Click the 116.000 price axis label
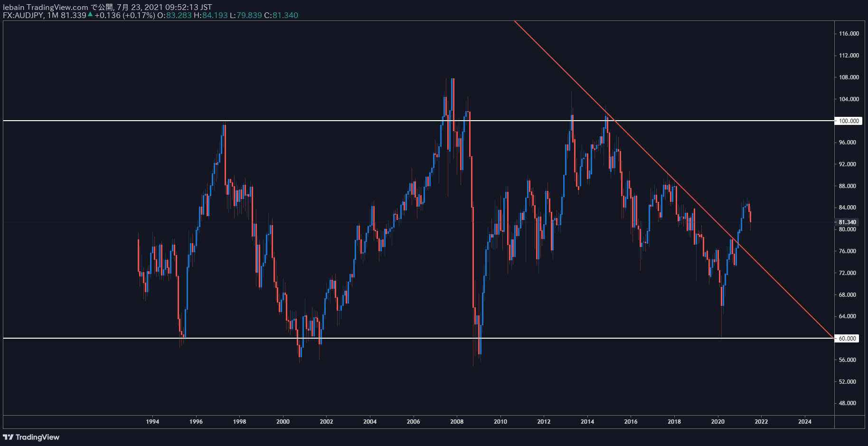This screenshot has height=446, width=868. pyautogui.click(x=849, y=34)
